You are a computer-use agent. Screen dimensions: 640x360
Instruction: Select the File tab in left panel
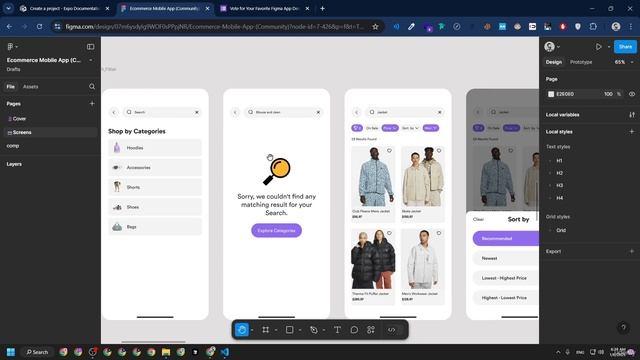pyautogui.click(x=11, y=87)
